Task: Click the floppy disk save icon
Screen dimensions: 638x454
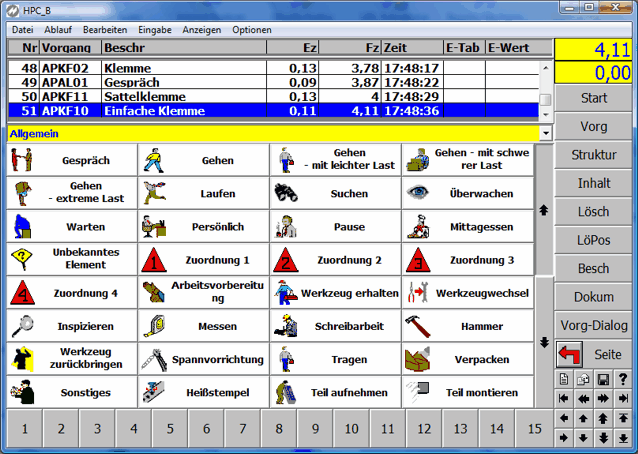Action: click(x=606, y=379)
